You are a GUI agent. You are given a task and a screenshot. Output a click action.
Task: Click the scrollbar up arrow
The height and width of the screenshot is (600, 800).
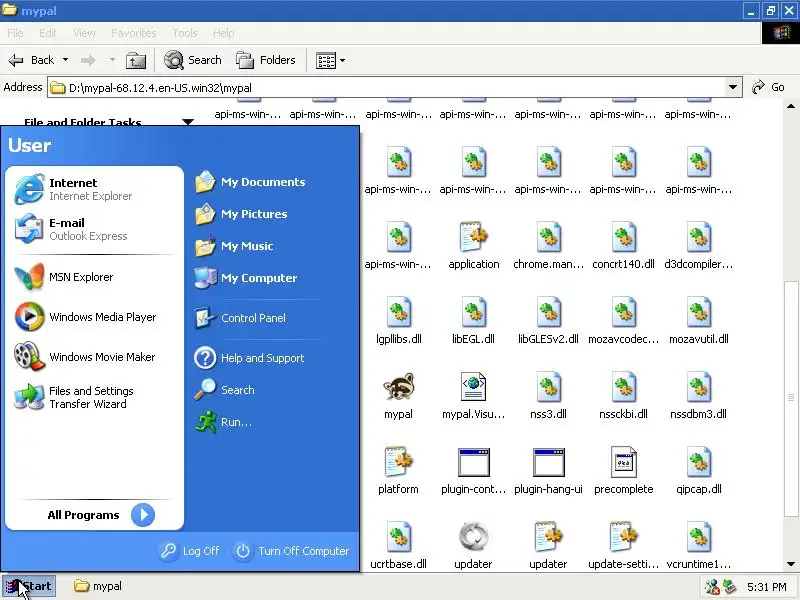pos(791,107)
